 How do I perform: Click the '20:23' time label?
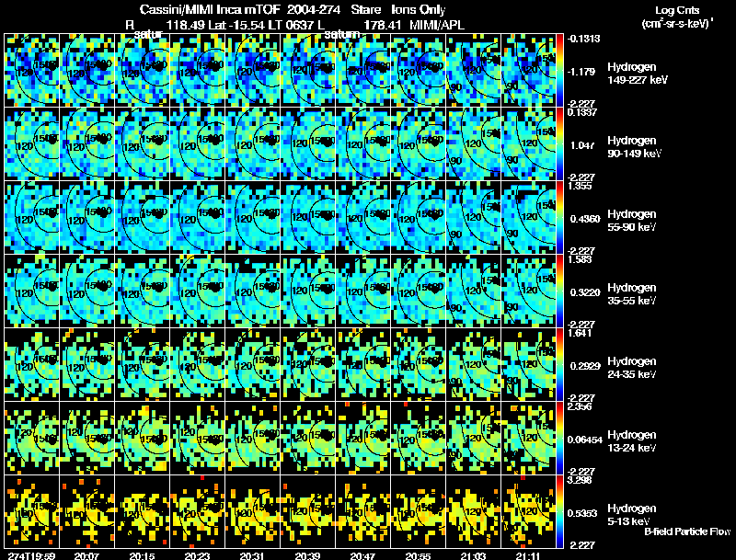[x=197, y=555]
